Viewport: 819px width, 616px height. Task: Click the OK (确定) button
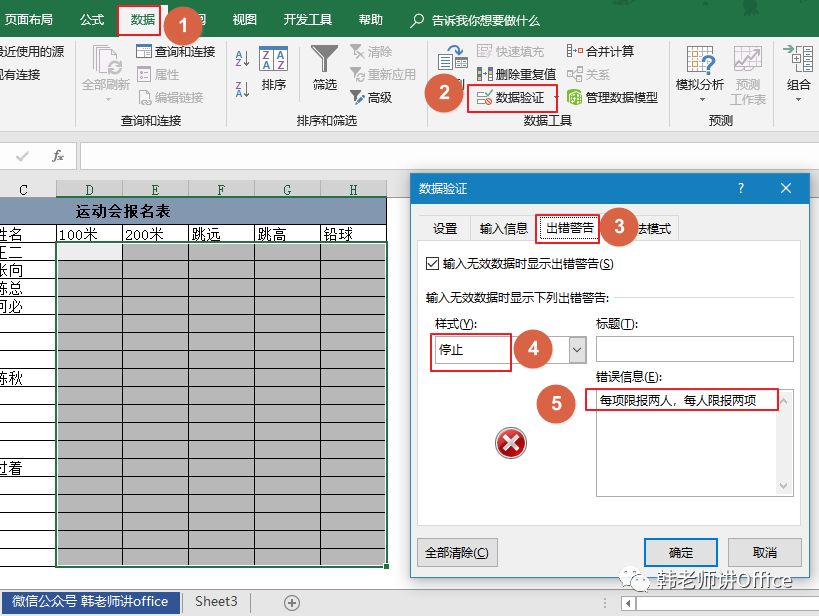[680, 552]
